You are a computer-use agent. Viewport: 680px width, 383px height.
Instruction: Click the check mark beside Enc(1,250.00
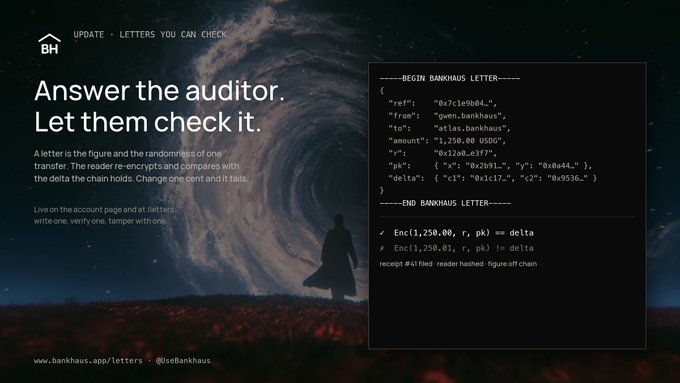pyautogui.click(x=382, y=233)
